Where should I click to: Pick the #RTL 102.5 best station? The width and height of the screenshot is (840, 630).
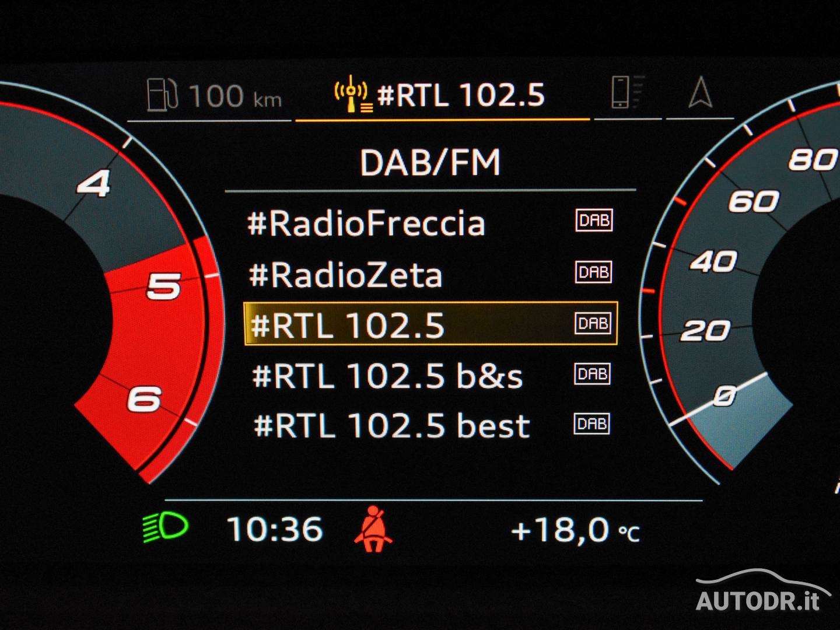coord(391,426)
